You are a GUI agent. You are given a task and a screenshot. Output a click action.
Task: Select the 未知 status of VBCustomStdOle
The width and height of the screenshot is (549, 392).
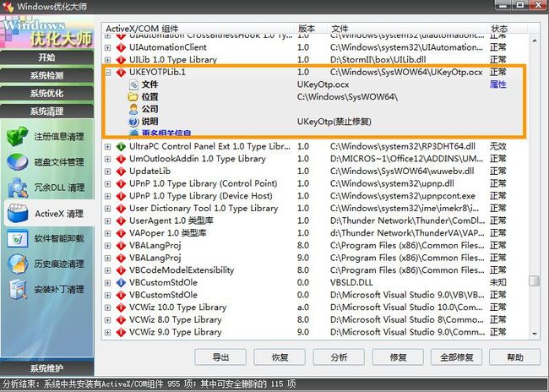coord(497,283)
